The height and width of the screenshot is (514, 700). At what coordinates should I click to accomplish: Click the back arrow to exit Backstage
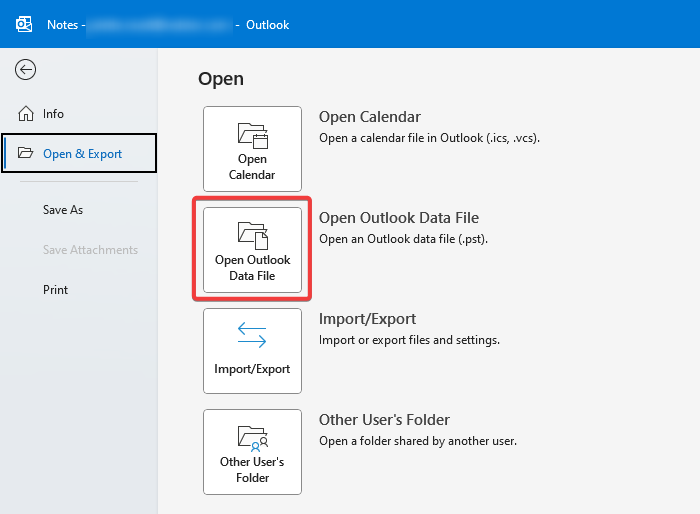pyautogui.click(x=25, y=70)
